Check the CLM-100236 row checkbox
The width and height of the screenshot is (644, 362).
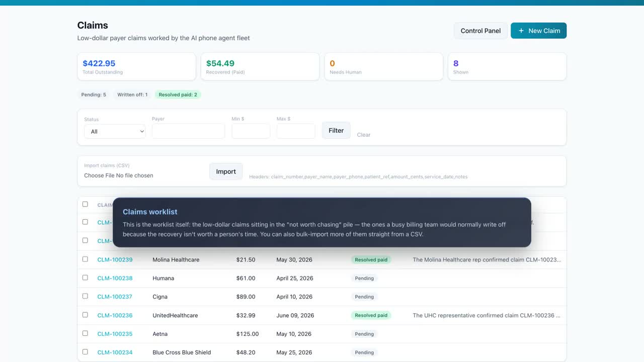tap(85, 315)
